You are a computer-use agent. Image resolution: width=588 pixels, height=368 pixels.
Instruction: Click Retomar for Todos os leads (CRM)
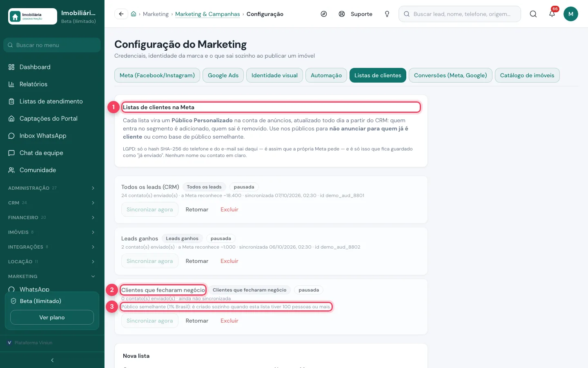pyautogui.click(x=197, y=209)
